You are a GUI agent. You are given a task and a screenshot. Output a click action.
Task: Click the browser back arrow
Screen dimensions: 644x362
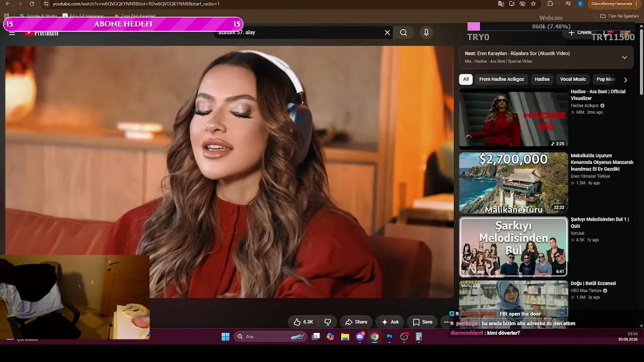[8, 4]
